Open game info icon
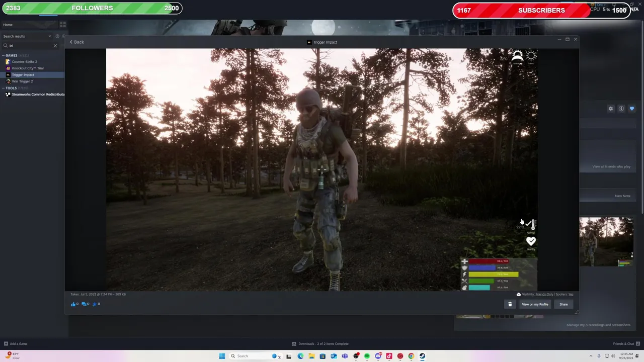The height and width of the screenshot is (362, 644). click(621, 109)
